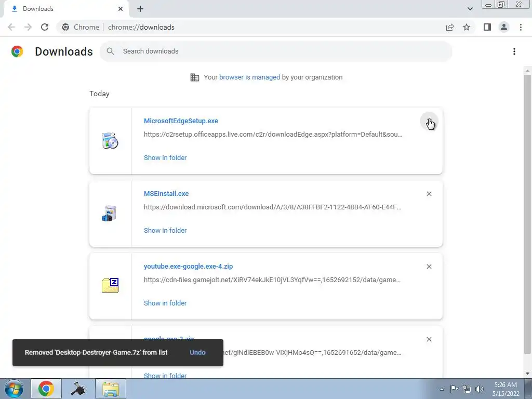Click the cdn-files.gamejolt.net URL under youtube.exe-google.exe-4.zip
Image resolution: width=532 pixels, height=399 pixels.
click(272, 280)
